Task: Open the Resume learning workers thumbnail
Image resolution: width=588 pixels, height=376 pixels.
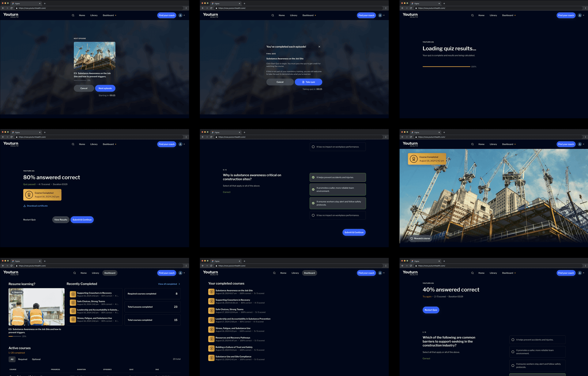Action: 36,306
